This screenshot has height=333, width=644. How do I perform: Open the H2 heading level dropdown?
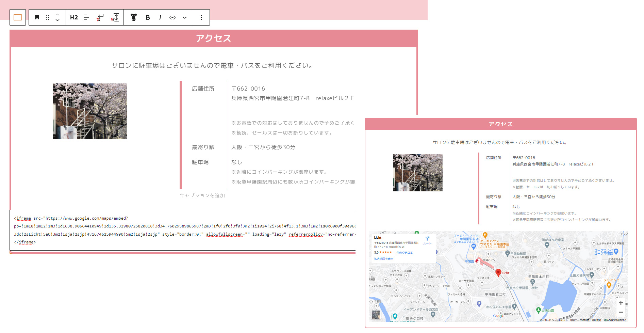pyautogui.click(x=74, y=17)
